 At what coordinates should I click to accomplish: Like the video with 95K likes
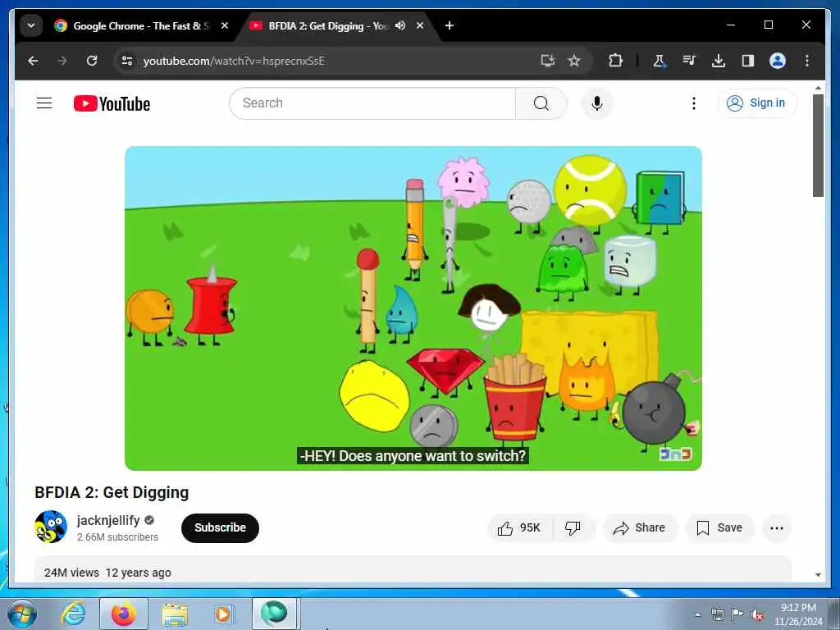(519, 528)
